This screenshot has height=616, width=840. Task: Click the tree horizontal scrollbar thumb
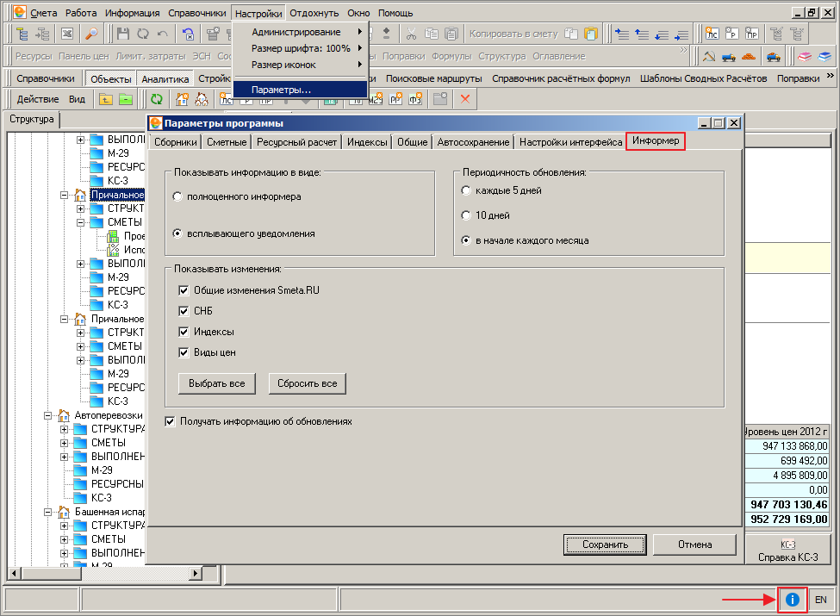(x=51, y=574)
